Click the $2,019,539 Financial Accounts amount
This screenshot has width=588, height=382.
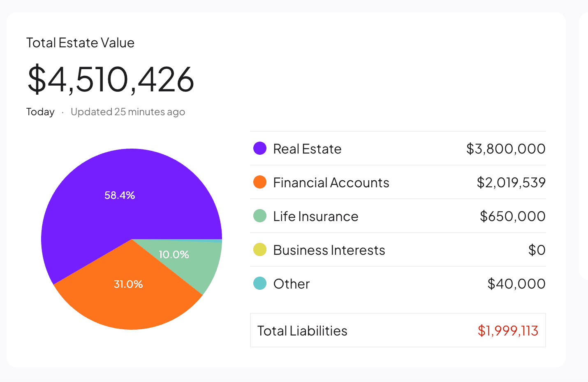click(x=511, y=182)
